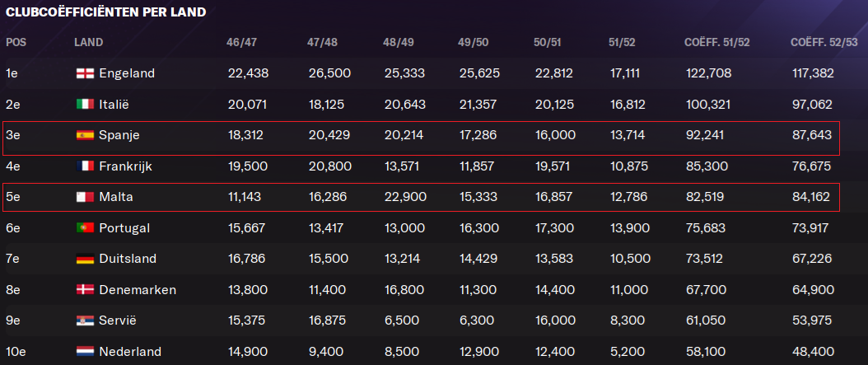This screenshot has height=365, width=868.
Task: Open the Nederland country link
Action: pyautogui.click(x=130, y=352)
